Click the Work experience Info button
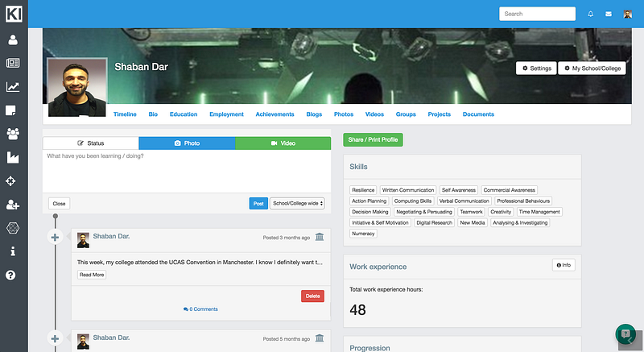This screenshot has width=644, height=352. pyautogui.click(x=563, y=265)
